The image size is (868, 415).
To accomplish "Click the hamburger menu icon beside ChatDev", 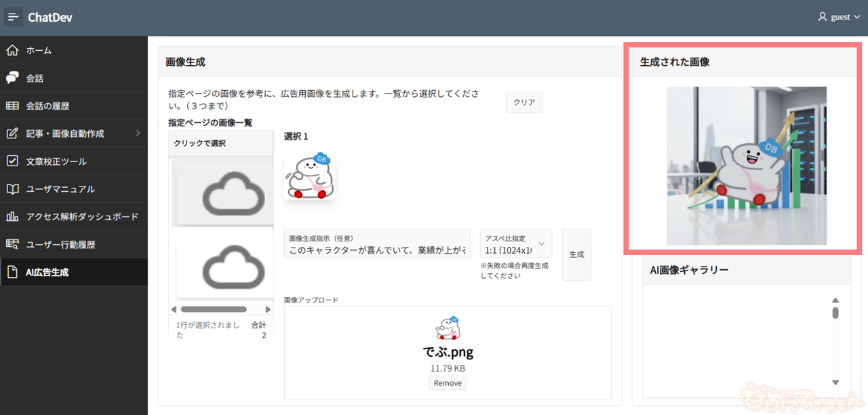I will pos(14,17).
